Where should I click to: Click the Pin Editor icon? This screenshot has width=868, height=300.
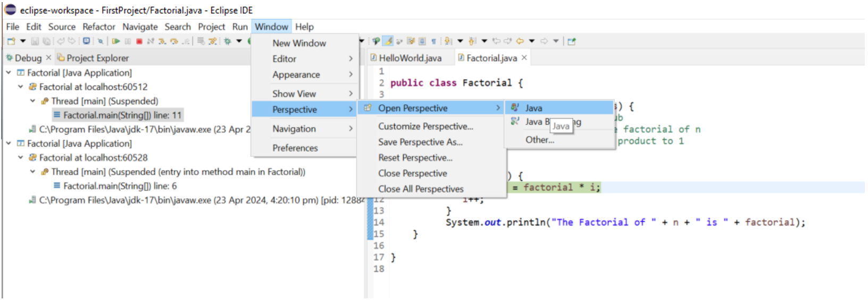(x=571, y=41)
